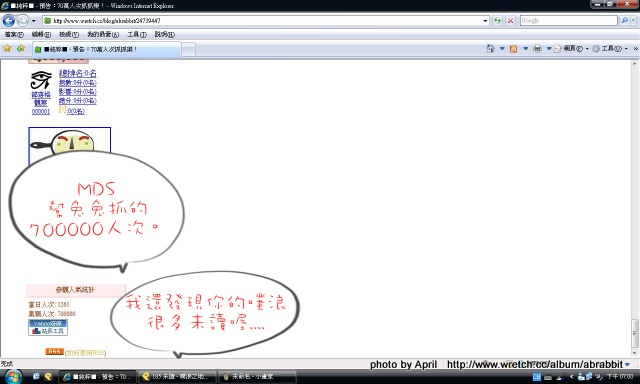Viewport: 640px width, 384px height.
Task: Expand the recent pages dropdown arrow
Action: (33, 20)
